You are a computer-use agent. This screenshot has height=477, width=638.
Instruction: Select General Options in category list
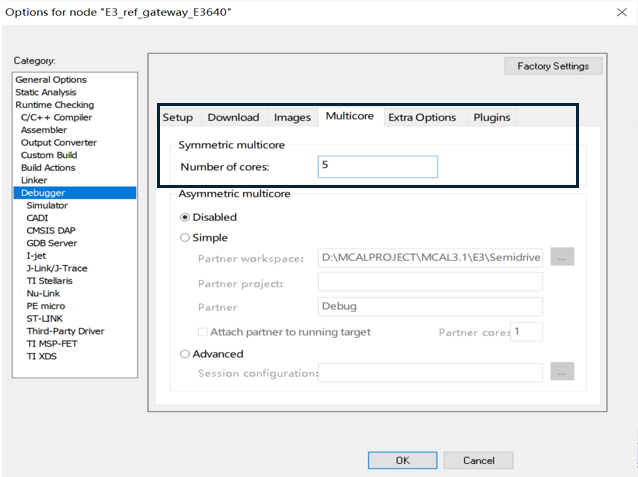point(51,80)
